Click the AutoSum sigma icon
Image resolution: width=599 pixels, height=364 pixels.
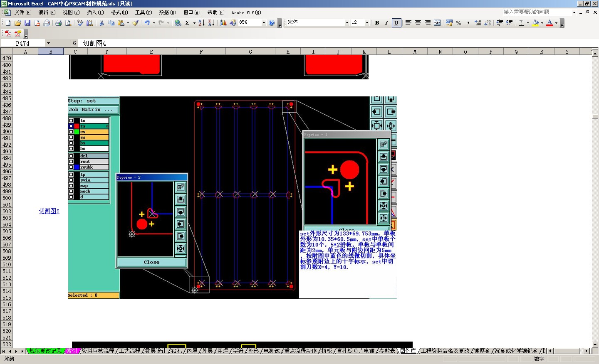click(x=188, y=23)
